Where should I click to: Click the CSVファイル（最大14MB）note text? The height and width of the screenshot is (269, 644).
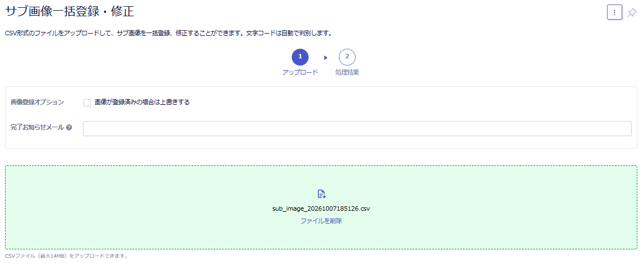[67, 256]
